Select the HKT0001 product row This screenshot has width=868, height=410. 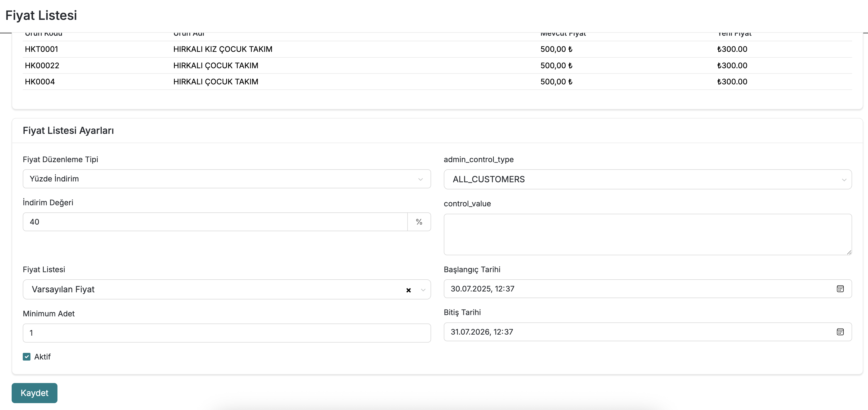pyautogui.click(x=42, y=49)
